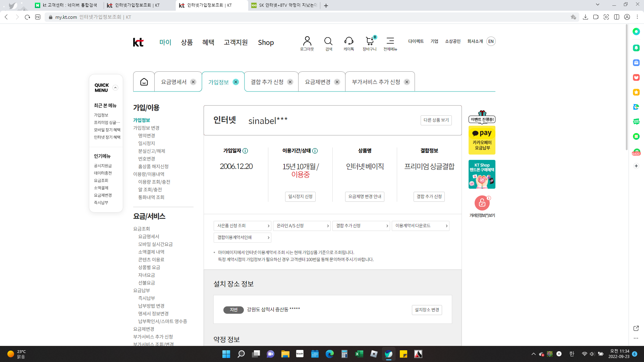This screenshot has height=362, width=644.
Task: Open the search magnifier icon
Action: click(x=328, y=41)
